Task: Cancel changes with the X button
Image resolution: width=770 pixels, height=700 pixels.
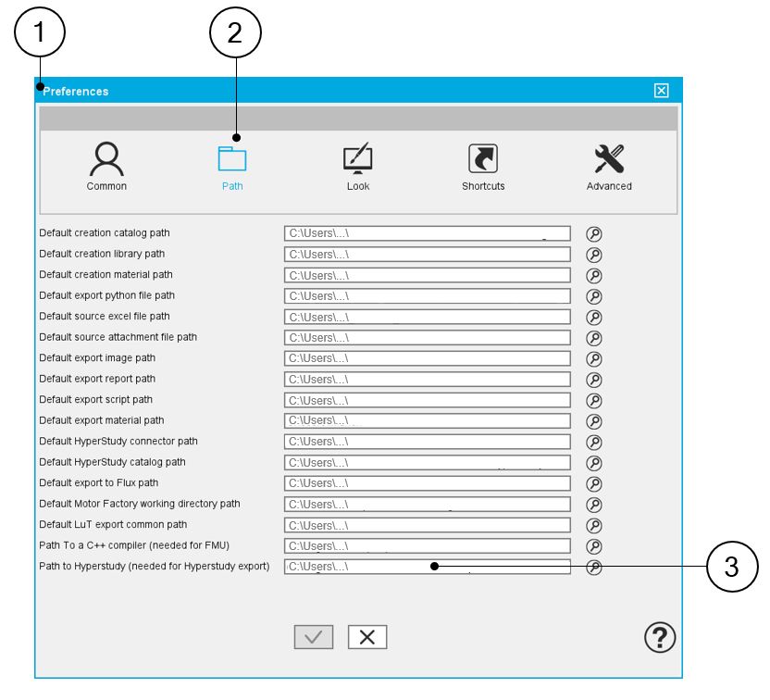Action: [367, 637]
